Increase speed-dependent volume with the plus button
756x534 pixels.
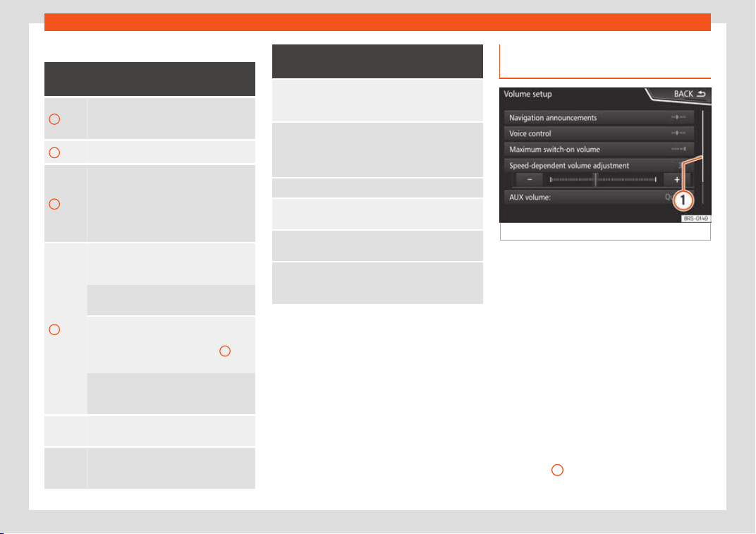pos(676,179)
